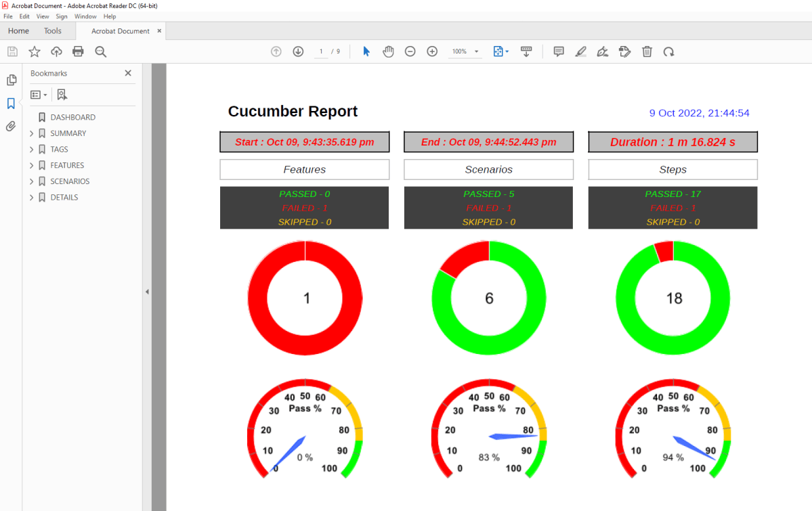Click the Rotate page icon
Viewport: 812px width, 511px height.
pyautogui.click(x=668, y=51)
